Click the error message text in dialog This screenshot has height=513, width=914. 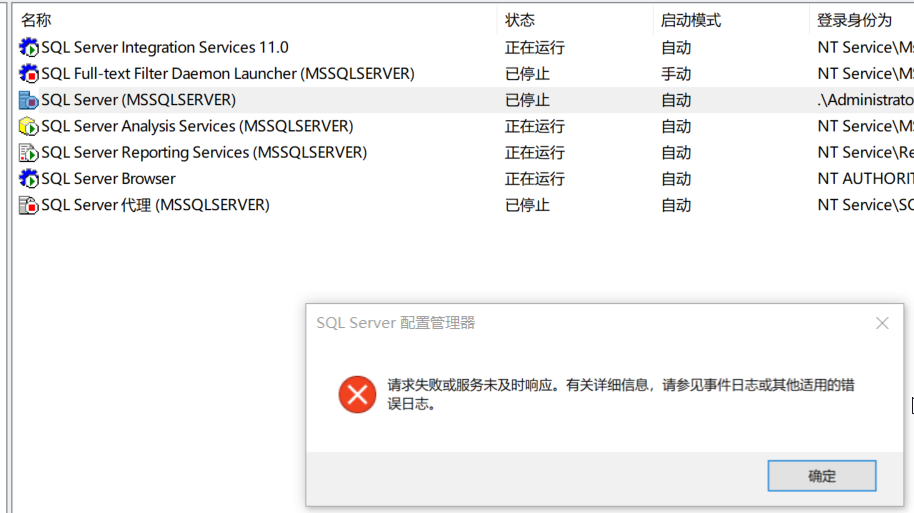click(x=621, y=394)
